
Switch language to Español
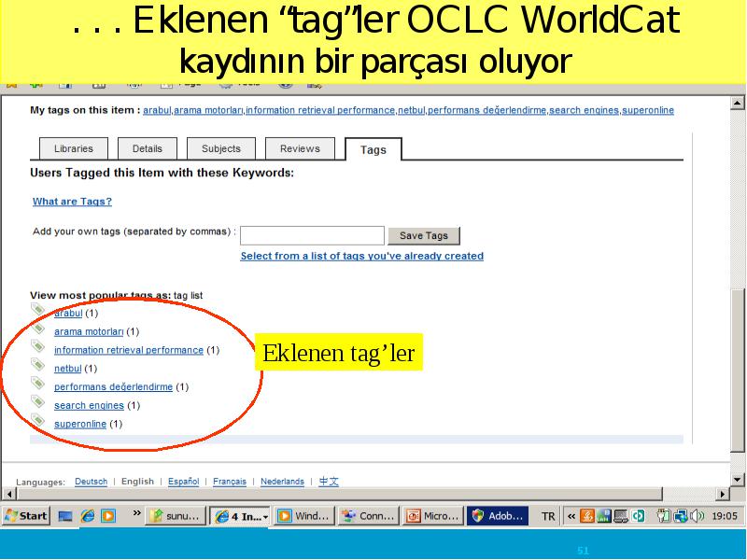(x=183, y=482)
